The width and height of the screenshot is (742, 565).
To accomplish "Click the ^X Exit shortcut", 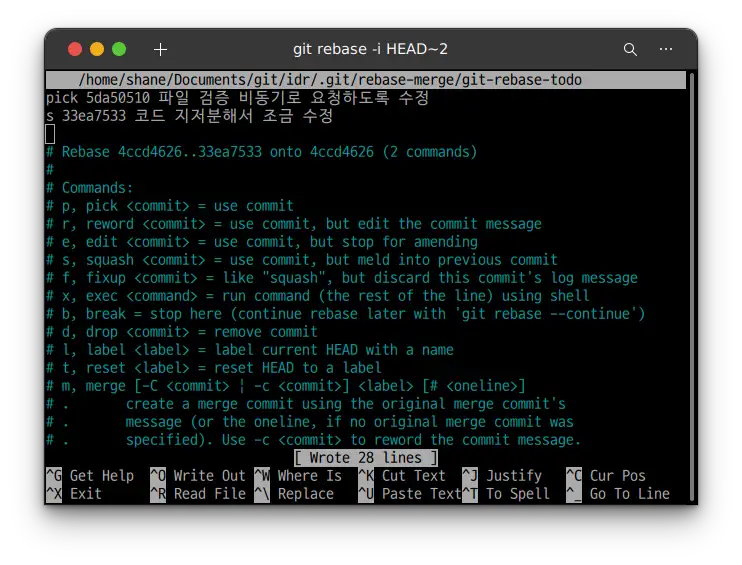I will (74, 494).
